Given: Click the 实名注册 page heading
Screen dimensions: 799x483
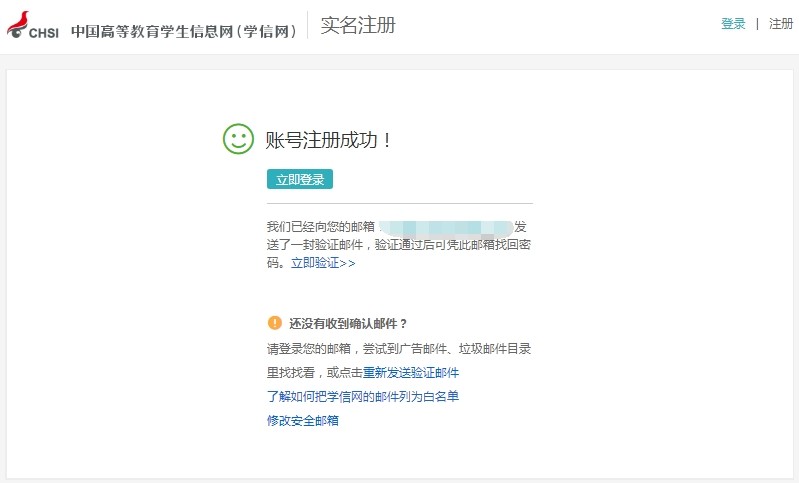Looking at the screenshot, I should click(x=358, y=25).
